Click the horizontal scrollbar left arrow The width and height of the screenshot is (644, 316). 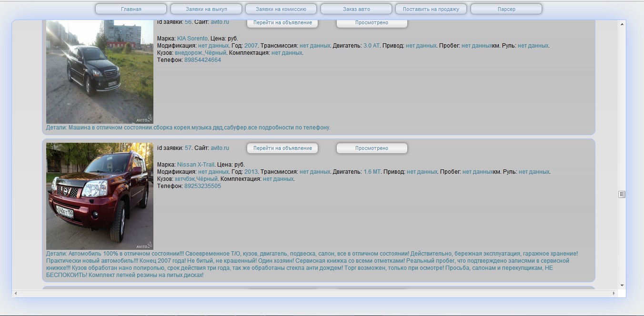pos(16,293)
